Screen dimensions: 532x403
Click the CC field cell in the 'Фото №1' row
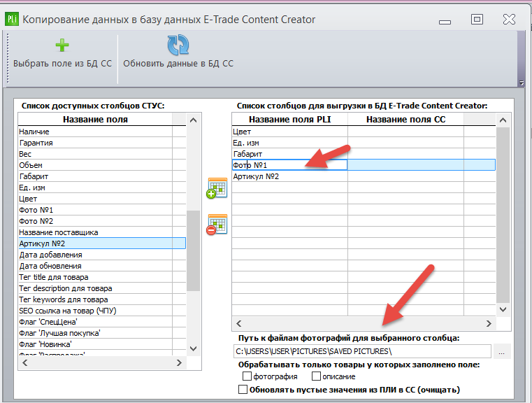click(405, 165)
